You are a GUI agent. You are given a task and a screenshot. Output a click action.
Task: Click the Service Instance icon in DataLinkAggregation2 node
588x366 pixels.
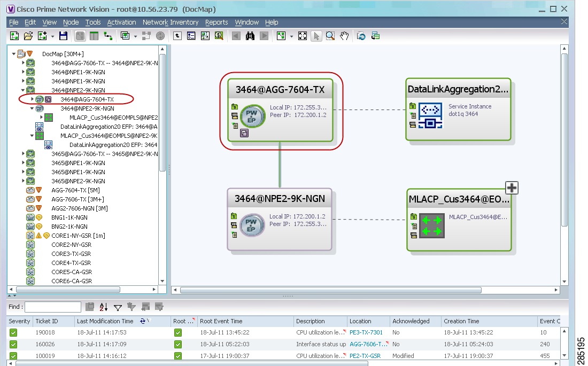pyautogui.click(x=430, y=115)
